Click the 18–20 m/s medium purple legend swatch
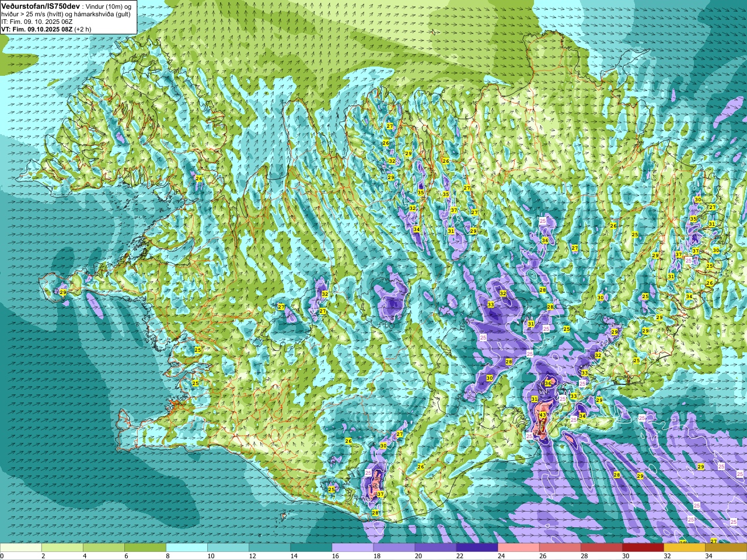This screenshot has width=747, height=560. [x=394, y=548]
